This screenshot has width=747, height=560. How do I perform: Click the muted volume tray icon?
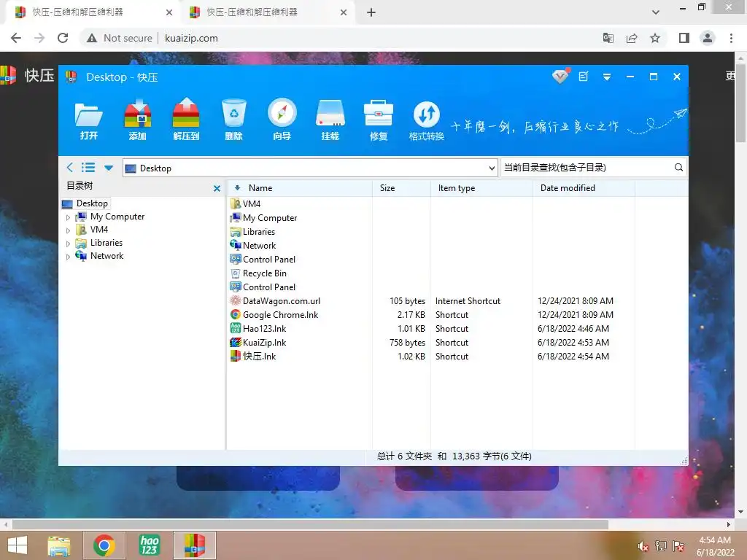tap(643, 546)
